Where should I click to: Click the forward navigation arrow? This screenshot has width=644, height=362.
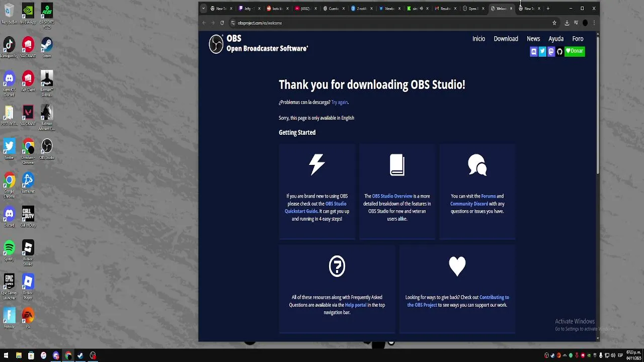pyautogui.click(x=213, y=23)
